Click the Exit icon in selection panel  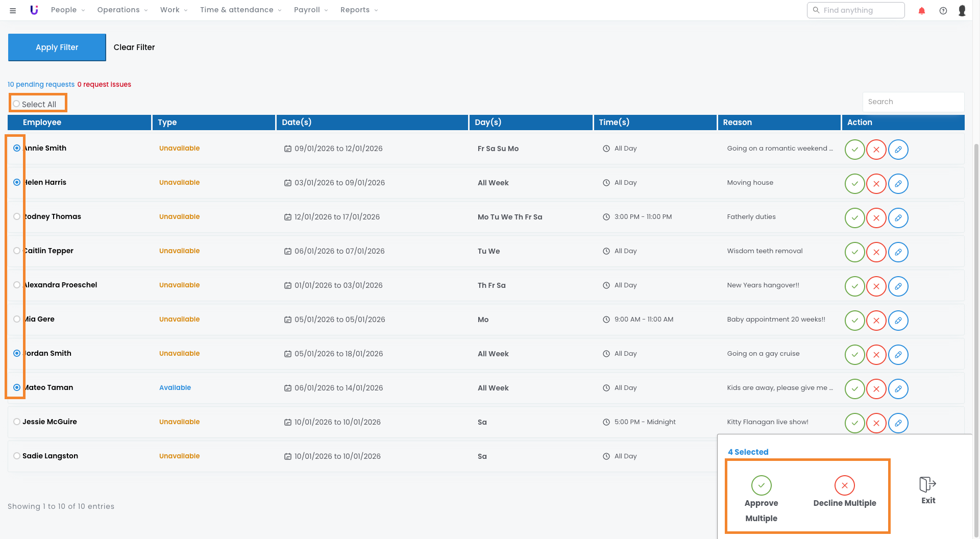(927, 490)
